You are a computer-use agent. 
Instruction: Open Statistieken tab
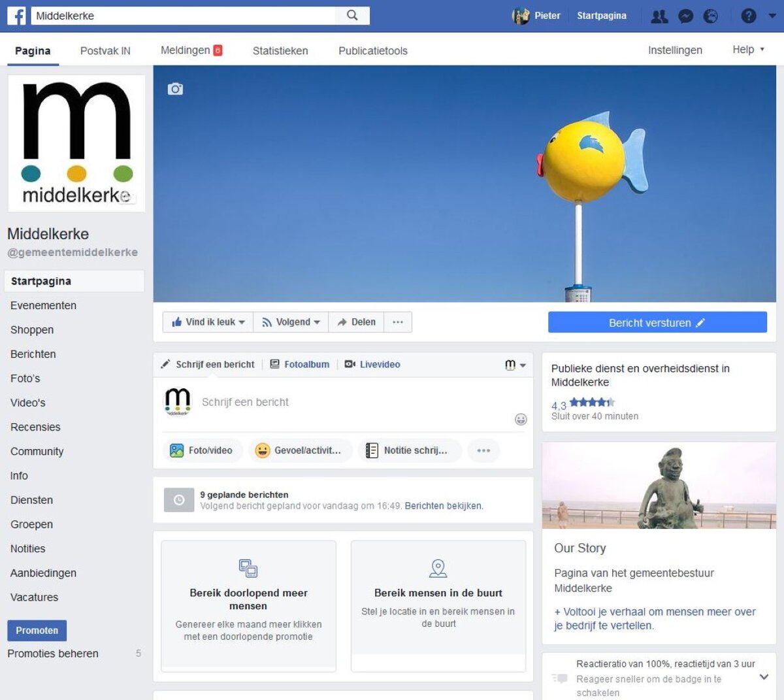pyautogui.click(x=280, y=50)
